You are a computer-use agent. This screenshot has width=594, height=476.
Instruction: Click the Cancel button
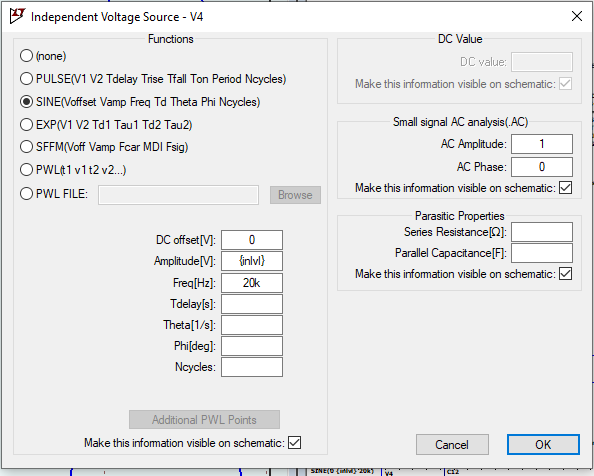[x=452, y=445]
